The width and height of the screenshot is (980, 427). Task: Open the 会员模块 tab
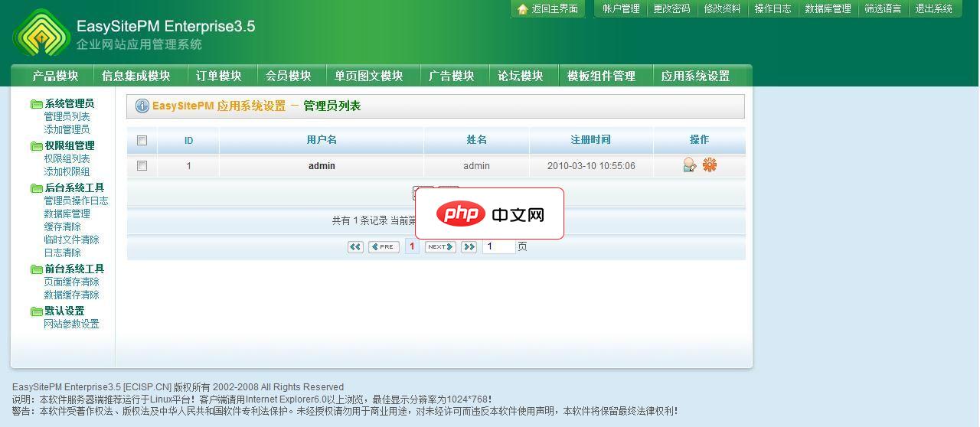(289, 76)
